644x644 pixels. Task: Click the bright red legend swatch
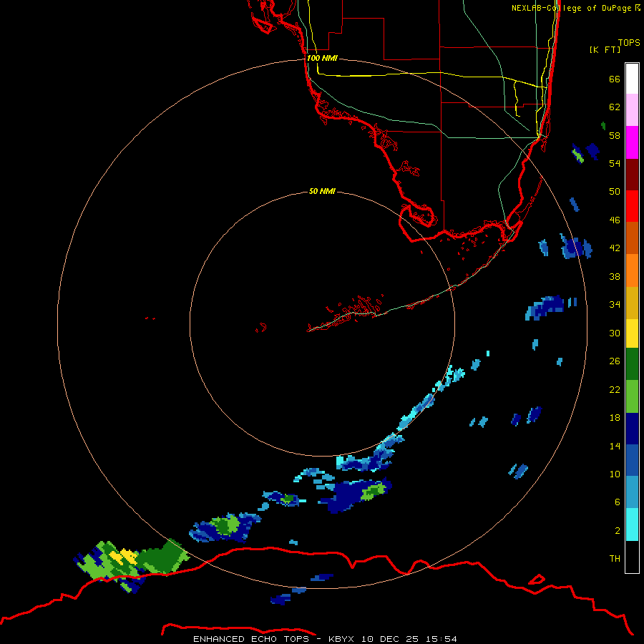point(632,206)
